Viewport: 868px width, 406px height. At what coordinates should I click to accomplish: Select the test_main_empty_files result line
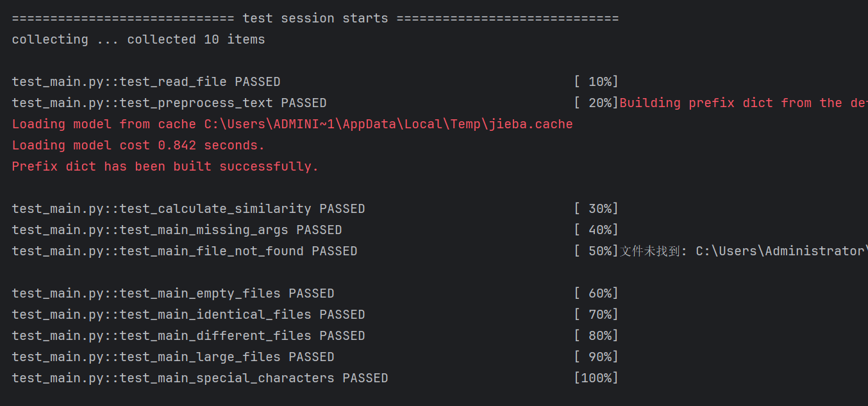coord(172,293)
